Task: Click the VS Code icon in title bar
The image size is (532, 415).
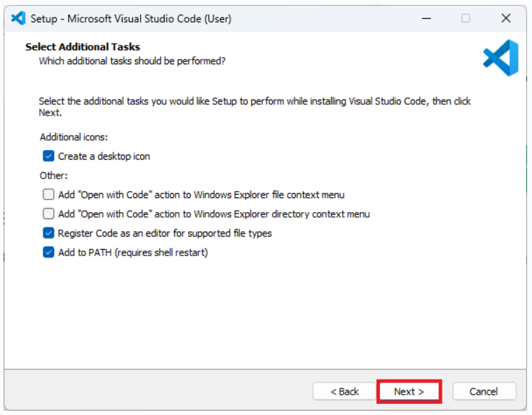Action: coord(18,18)
